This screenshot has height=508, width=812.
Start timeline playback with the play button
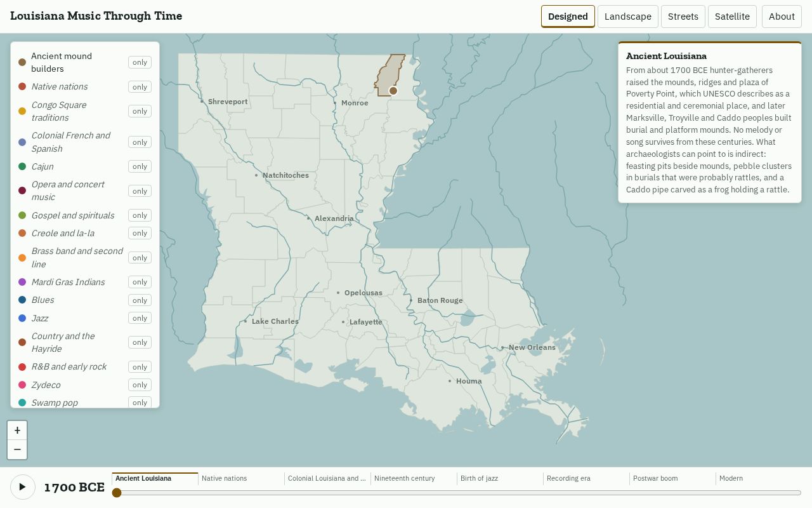[x=22, y=487]
